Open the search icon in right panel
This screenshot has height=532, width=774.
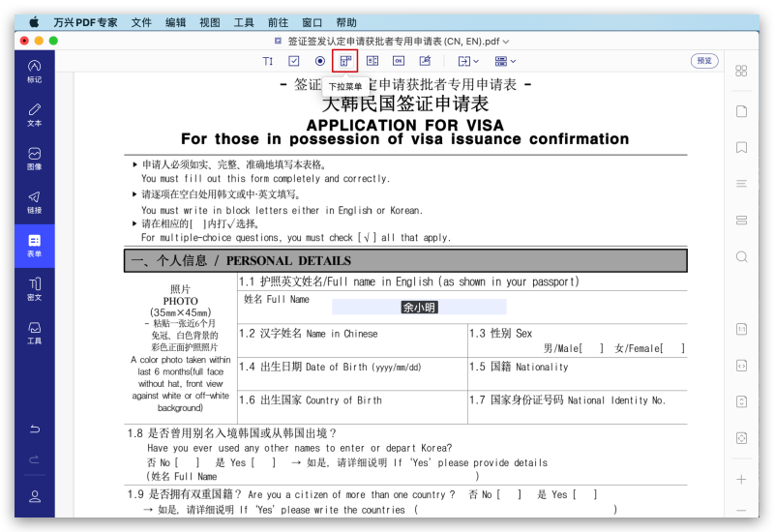point(741,256)
